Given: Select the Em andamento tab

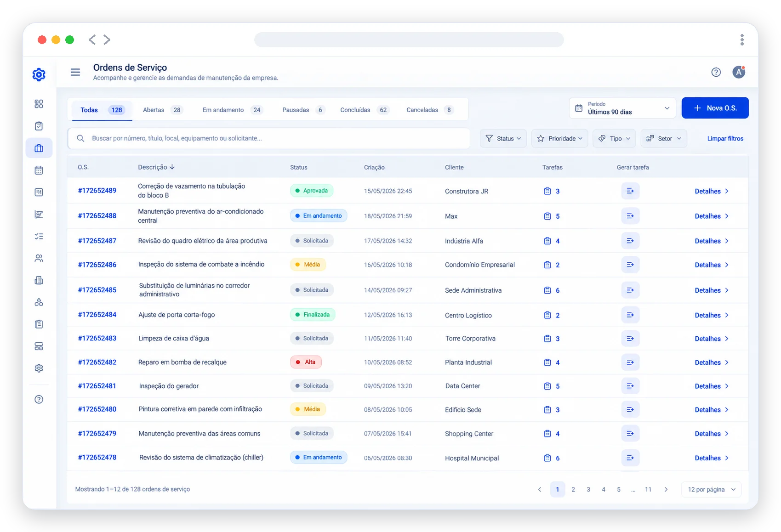Looking at the screenshot, I should click(x=232, y=110).
